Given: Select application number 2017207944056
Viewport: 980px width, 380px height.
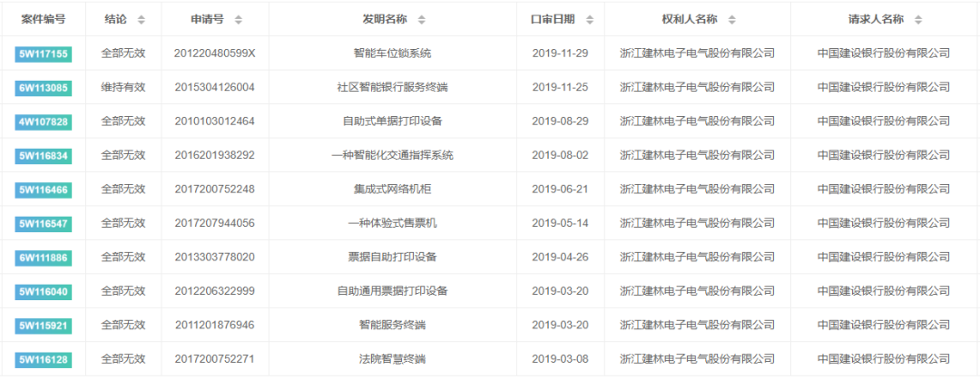Looking at the screenshot, I should coord(215,223).
